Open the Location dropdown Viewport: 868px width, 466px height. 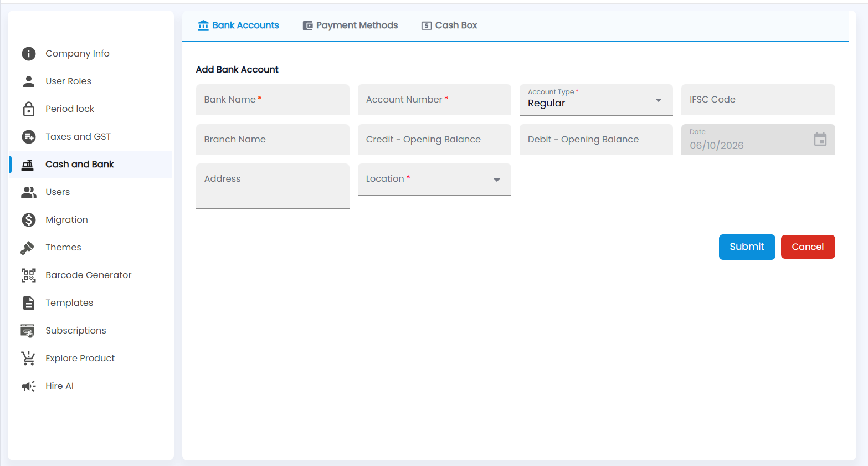click(x=497, y=180)
